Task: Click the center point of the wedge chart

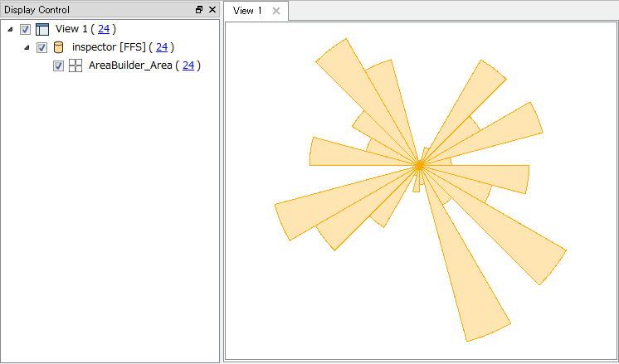Action: point(420,166)
